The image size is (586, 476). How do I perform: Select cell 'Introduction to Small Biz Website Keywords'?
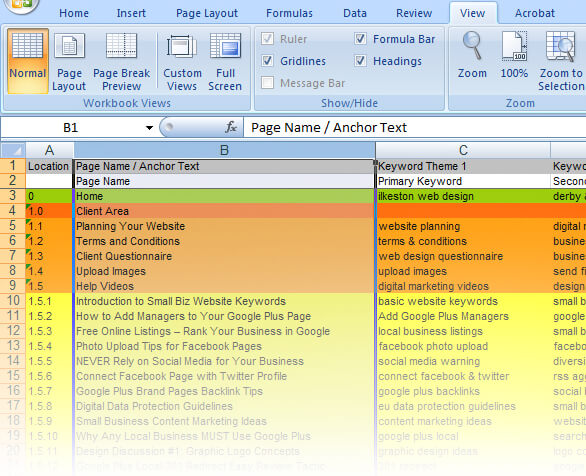(x=224, y=301)
